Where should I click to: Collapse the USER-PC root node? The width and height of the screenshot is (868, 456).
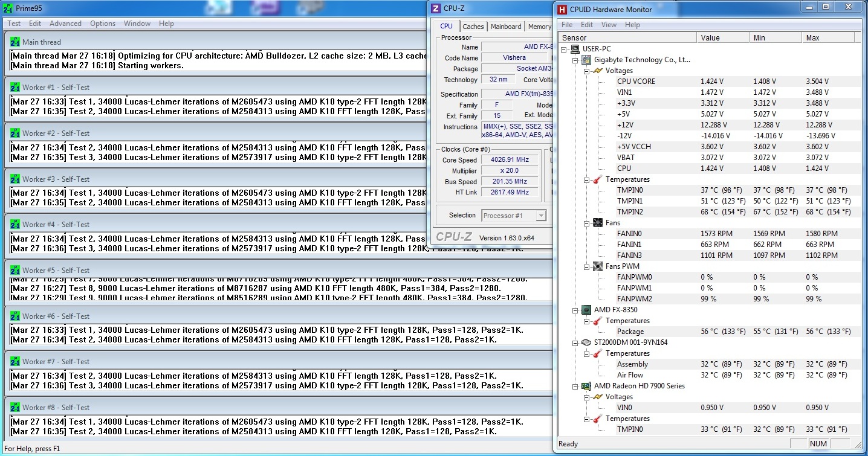[x=565, y=49]
